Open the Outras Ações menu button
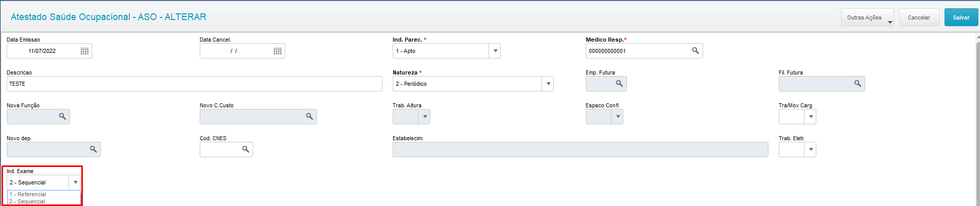The height and width of the screenshot is (206, 980). 867,17
